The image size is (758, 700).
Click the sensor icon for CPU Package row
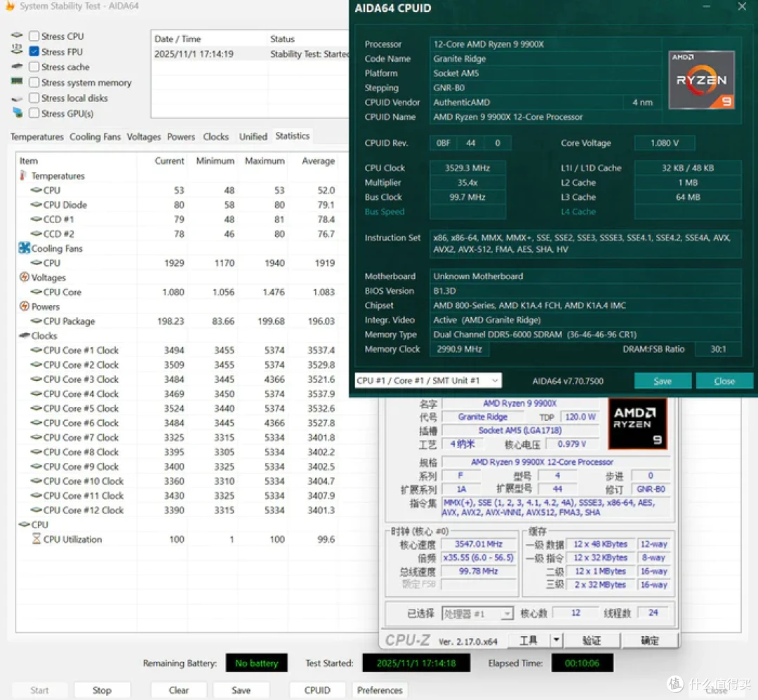click(36, 321)
